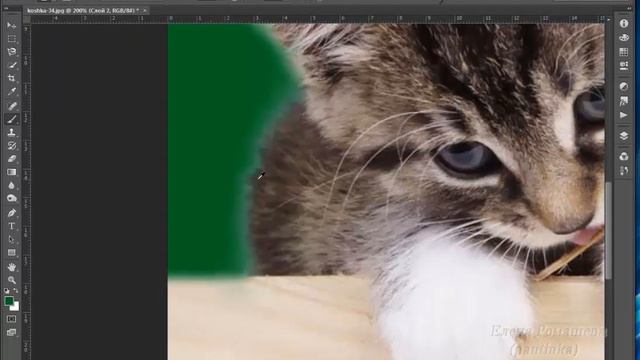The height and width of the screenshot is (360, 640).
Task: Select the Horizontal Type tool
Action: (x=11, y=226)
